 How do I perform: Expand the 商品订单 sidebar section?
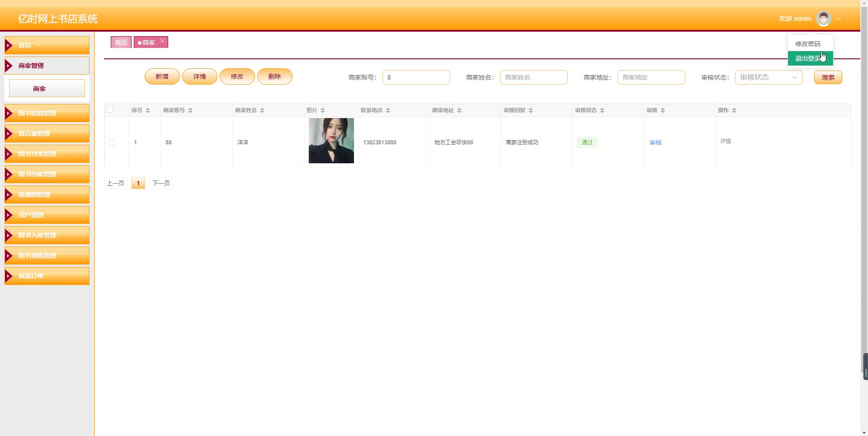click(x=47, y=276)
